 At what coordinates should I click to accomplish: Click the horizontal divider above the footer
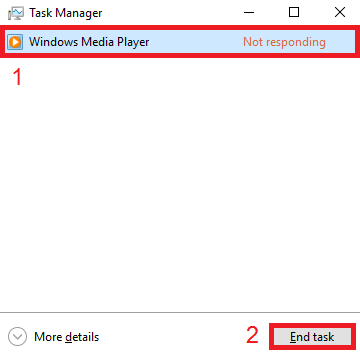[x=180, y=313]
